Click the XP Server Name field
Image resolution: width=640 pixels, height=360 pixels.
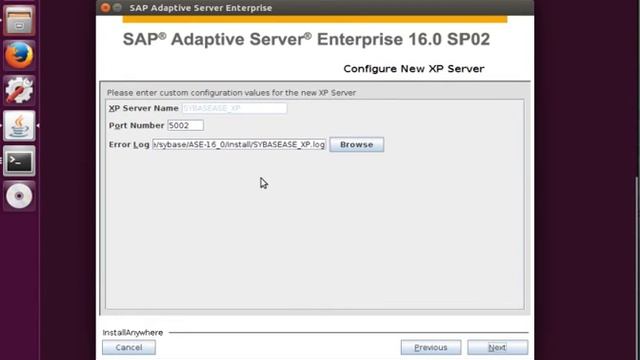coord(234,108)
